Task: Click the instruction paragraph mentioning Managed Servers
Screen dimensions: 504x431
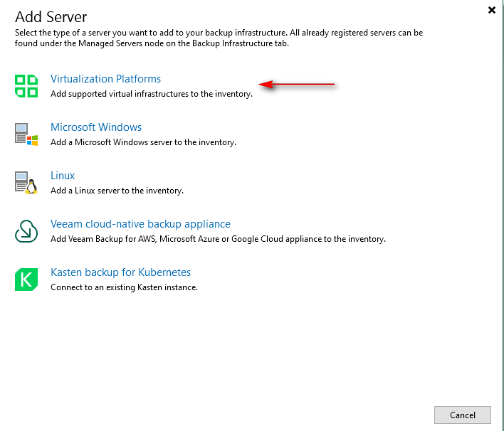Action: 219,38
